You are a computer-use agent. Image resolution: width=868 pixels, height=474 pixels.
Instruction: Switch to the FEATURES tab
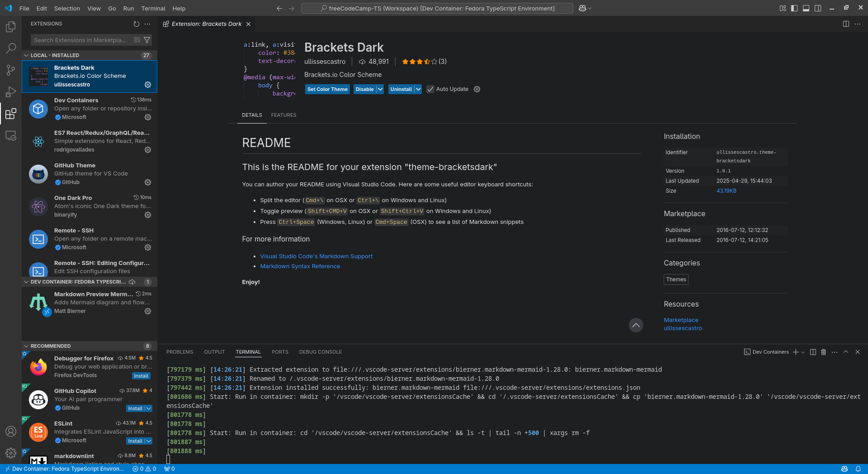point(284,115)
